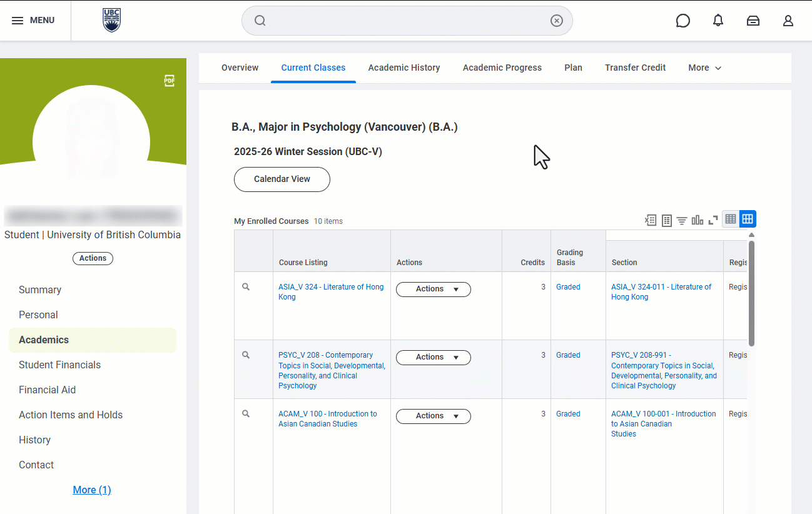Open Actions dropdown for PSYC_V 208
This screenshot has height=514, width=812.
click(x=434, y=358)
